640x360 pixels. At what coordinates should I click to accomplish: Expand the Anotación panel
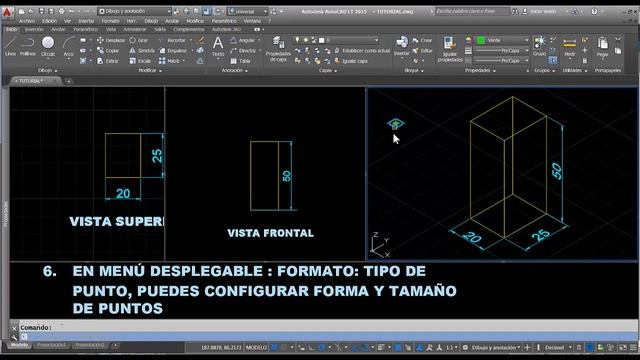coord(234,71)
